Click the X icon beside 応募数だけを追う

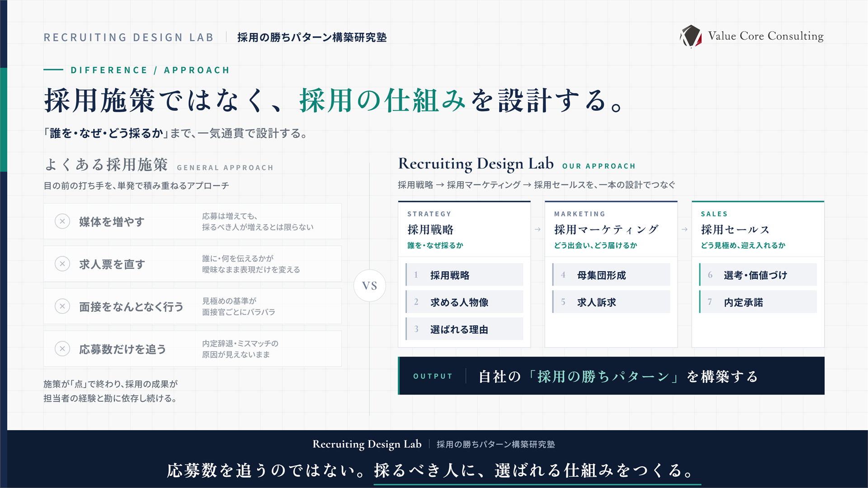62,349
